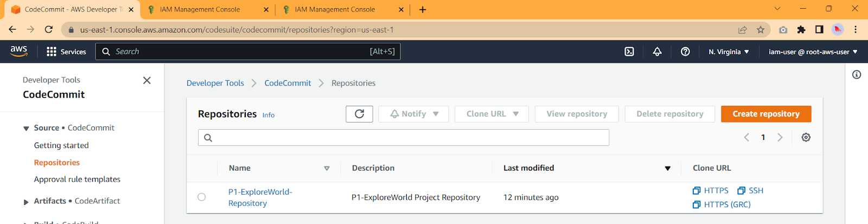Open the Clone URL dropdown
This screenshot has width=868, height=224.
pyautogui.click(x=492, y=114)
